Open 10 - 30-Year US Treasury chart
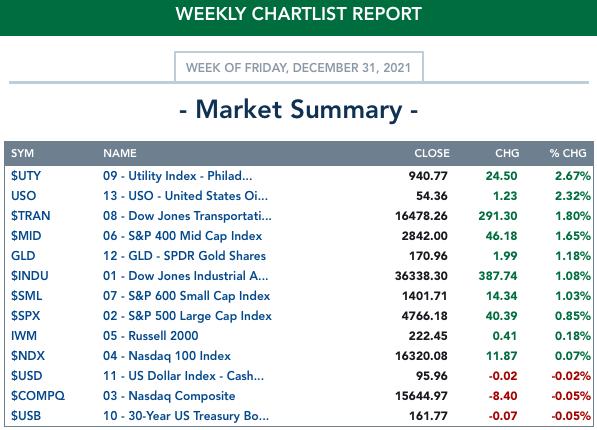Viewport: 597px width, 430px height. (x=186, y=416)
